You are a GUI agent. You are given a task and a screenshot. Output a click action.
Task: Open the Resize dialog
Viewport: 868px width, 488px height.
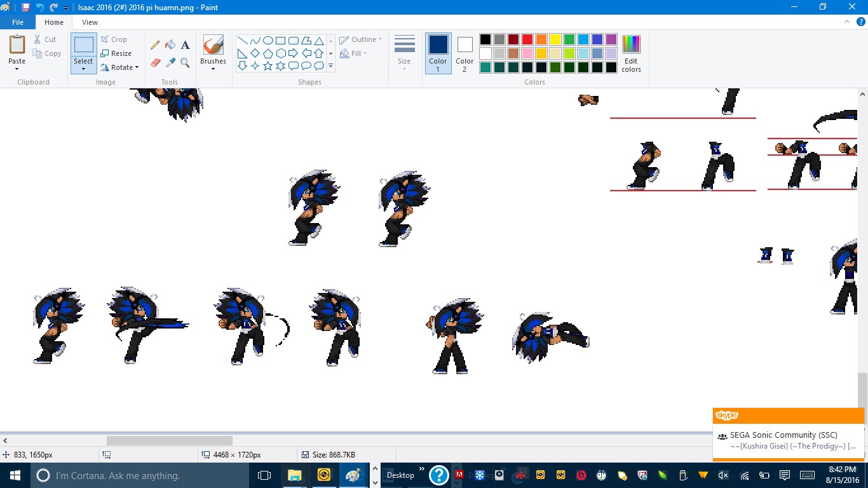(116, 53)
